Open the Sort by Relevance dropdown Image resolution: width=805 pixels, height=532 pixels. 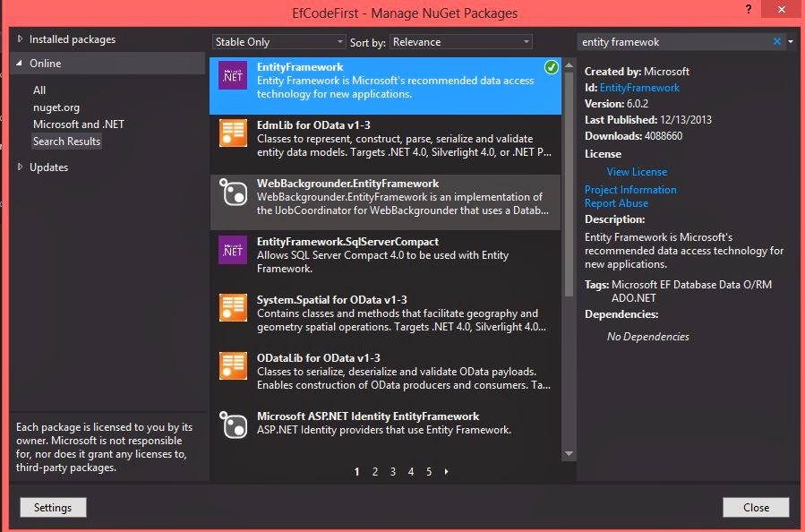tap(460, 41)
